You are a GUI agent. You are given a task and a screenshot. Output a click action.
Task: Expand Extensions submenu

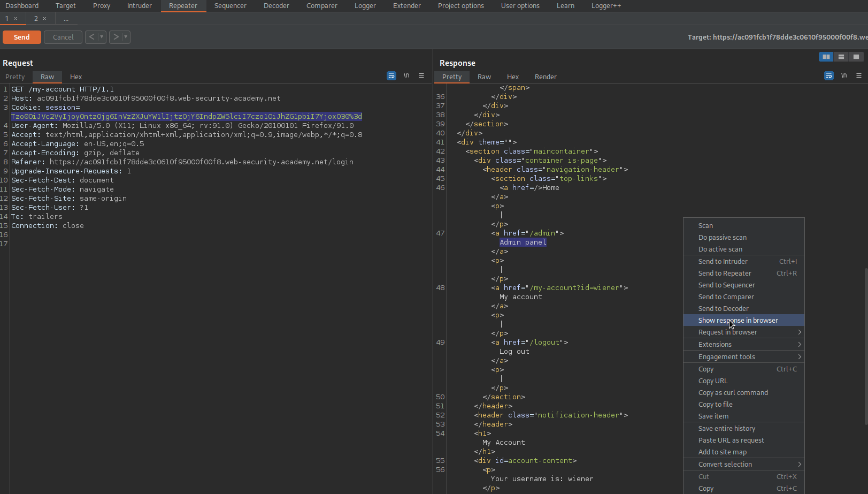[x=744, y=345]
